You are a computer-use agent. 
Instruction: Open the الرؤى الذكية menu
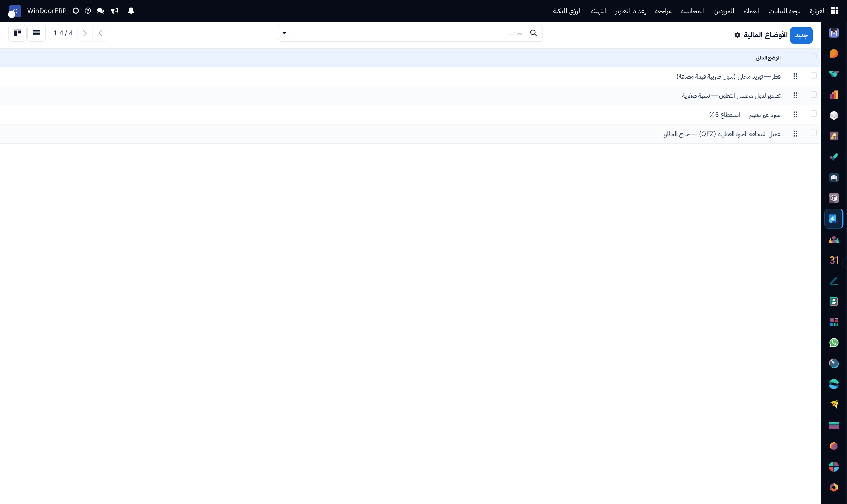[567, 11]
